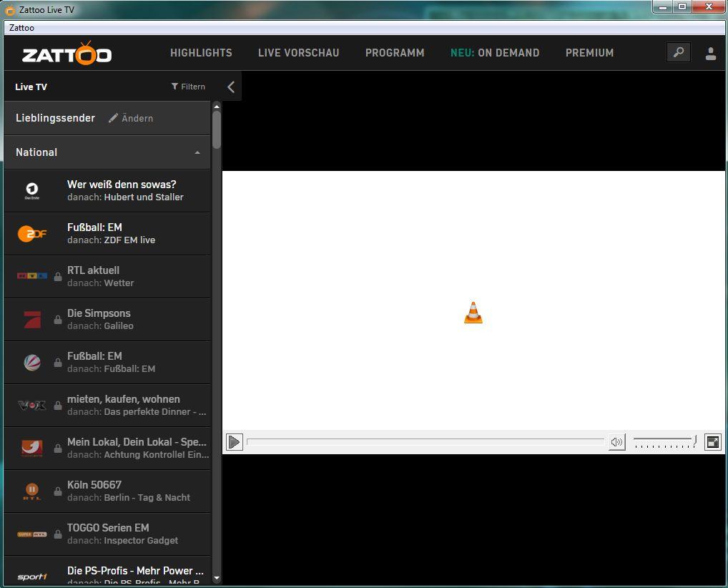The width and height of the screenshot is (728, 588).
Task: Click lock icon beside Mein Lokal, Dein Lokal
Action: coord(58,449)
